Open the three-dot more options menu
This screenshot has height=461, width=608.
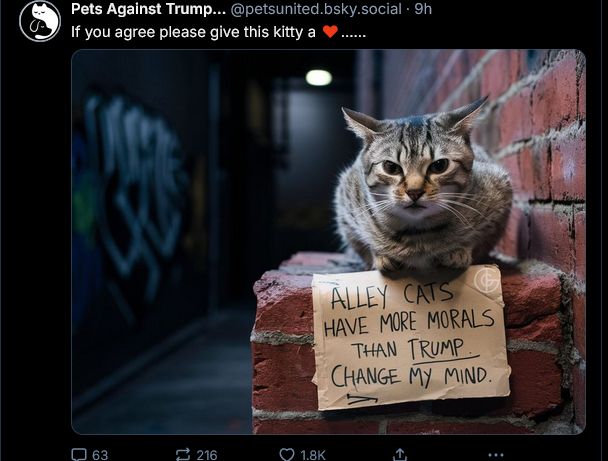(x=496, y=455)
